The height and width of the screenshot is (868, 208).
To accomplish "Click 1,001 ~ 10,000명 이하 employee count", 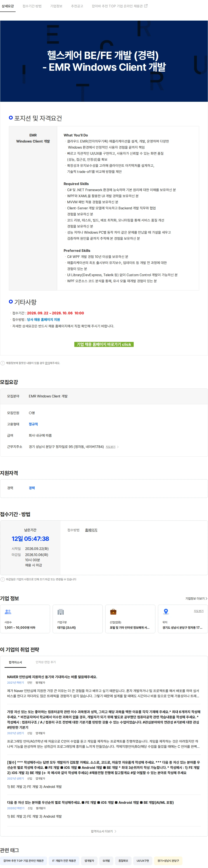I will click(20, 628).
